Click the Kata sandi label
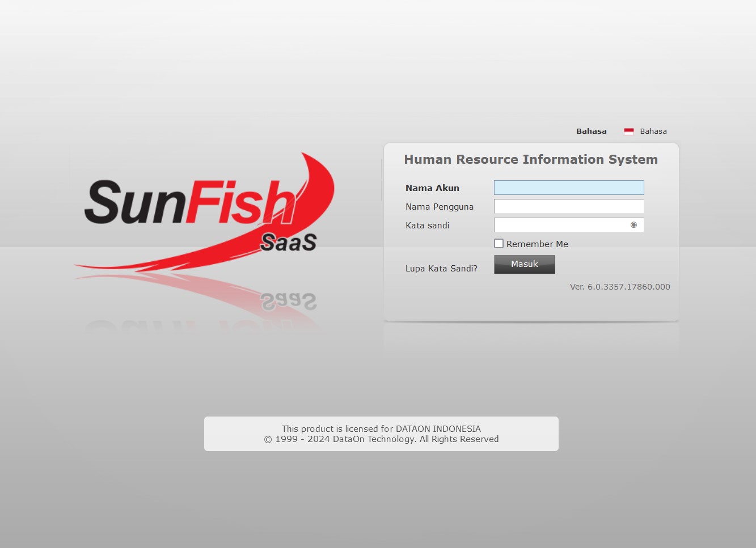 click(x=427, y=226)
